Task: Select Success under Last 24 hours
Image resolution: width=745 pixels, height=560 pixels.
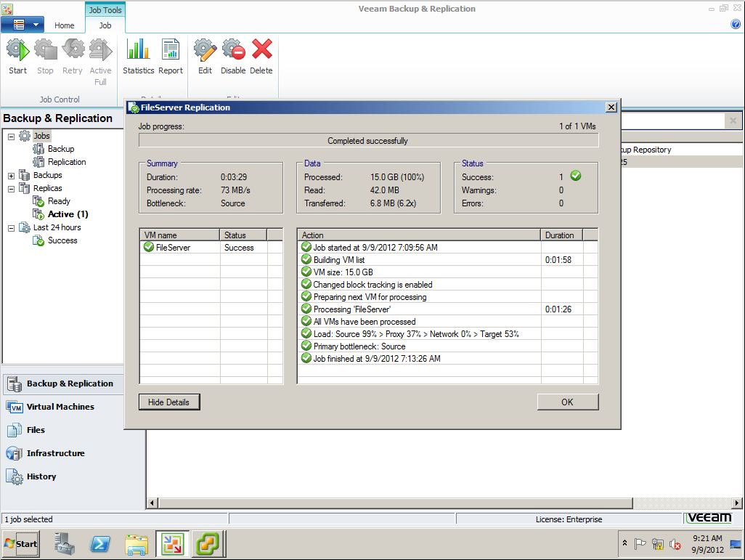Action: pos(62,240)
